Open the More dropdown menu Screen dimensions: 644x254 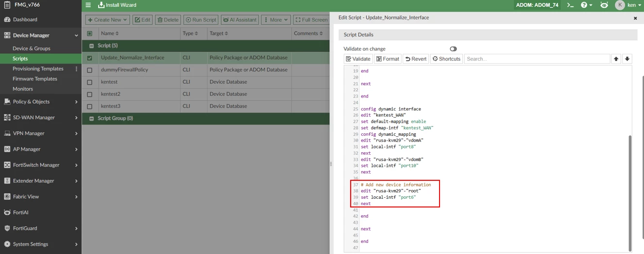[275, 20]
